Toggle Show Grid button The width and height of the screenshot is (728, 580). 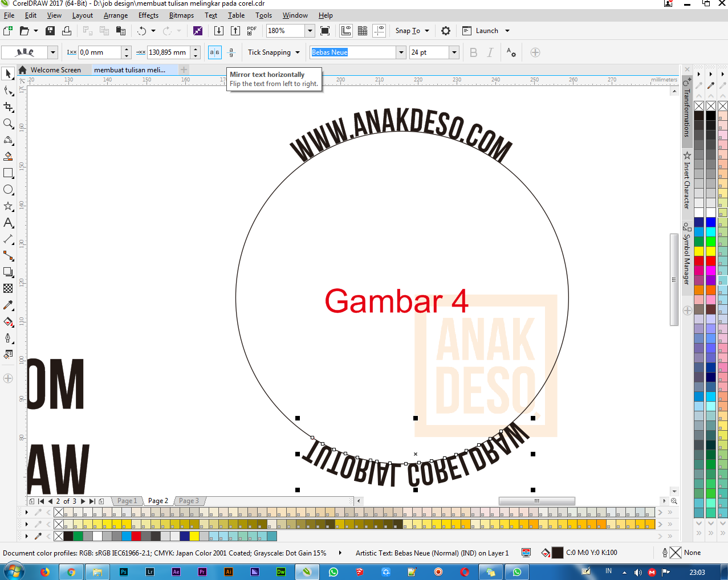tap(363, 31)
